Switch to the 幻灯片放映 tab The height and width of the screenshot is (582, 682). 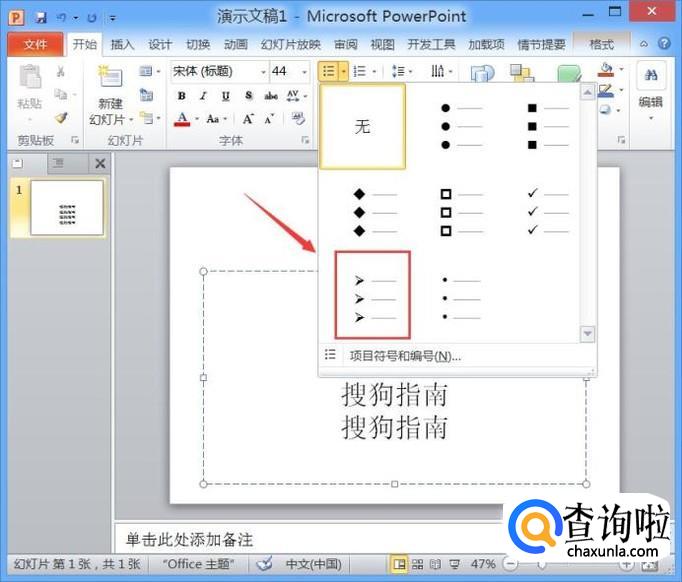coord(291,44)
